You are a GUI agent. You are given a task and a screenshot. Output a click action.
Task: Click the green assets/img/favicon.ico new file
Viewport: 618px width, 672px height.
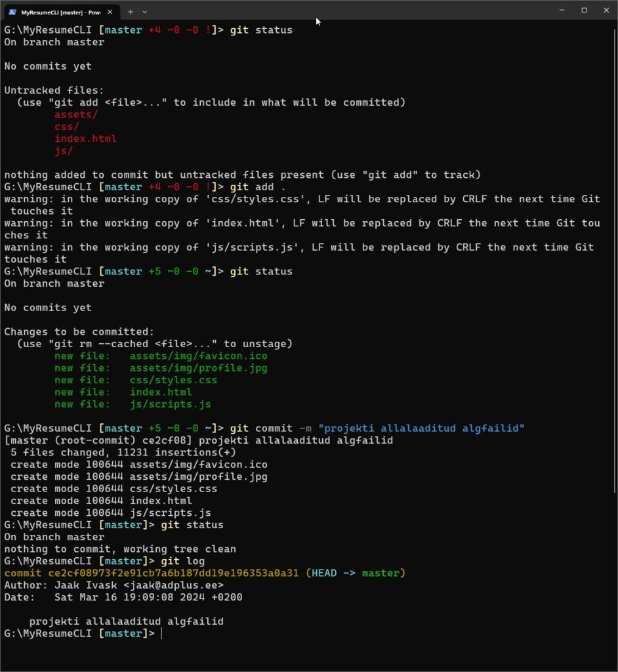(198, 356)
